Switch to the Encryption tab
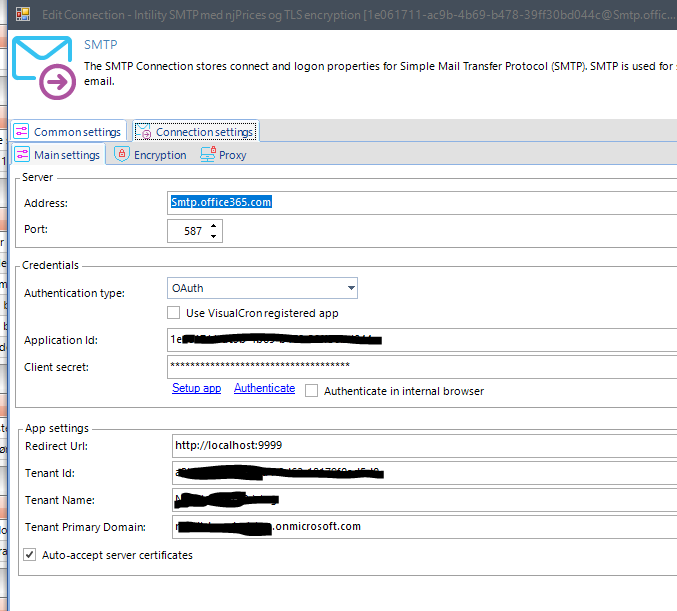The height and width of the screenshot is (611, 677). click(159, 155)
